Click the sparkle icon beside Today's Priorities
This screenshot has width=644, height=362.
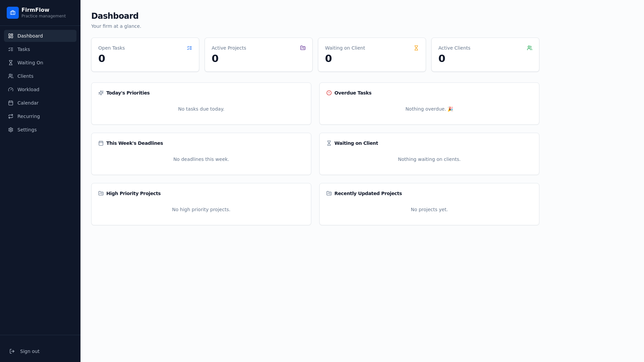(x=101, y=93)
